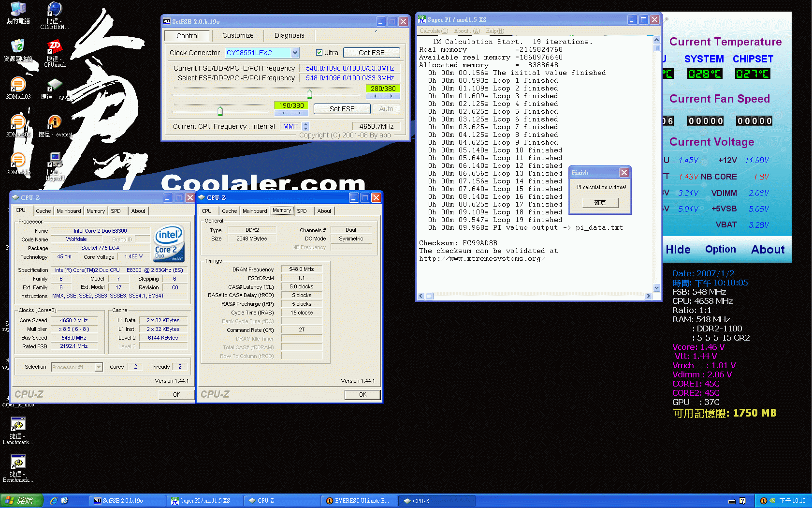This screenshot has width=812, height=508.
Task: Open the About menu in Super PI
Action: [467, 31]
